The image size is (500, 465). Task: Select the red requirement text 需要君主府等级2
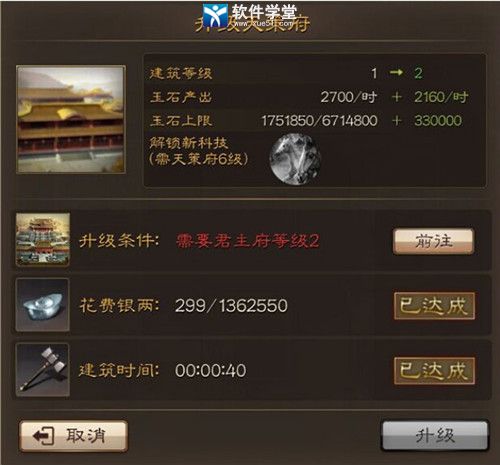pyautogui.click(x=248, y=241)
